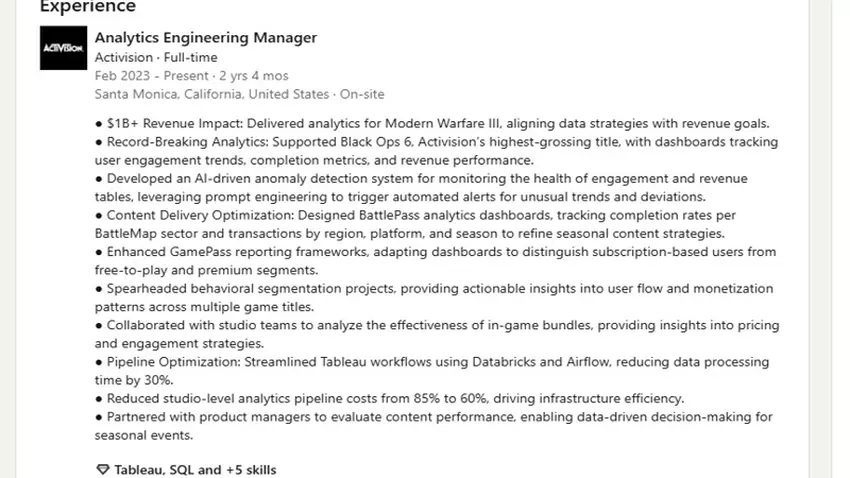
Task: Select the Activision · Full-time company line
Action: pos(155,58)
